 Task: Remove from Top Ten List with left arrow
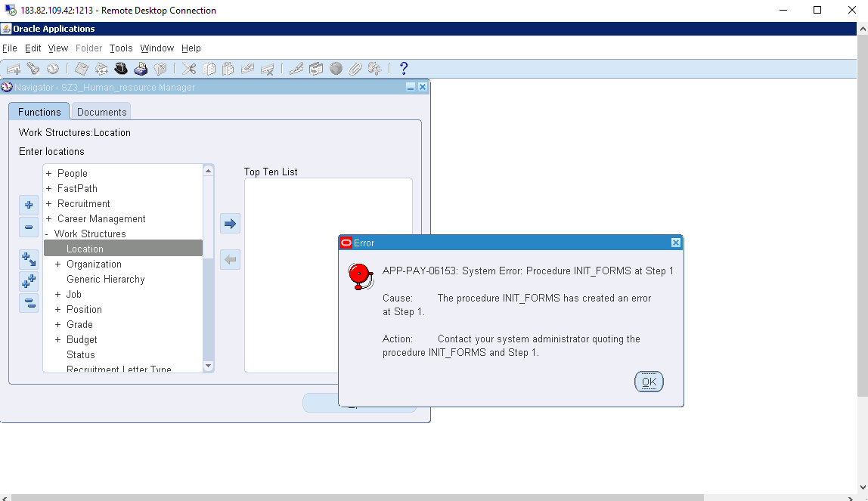pyautogui.click(x=231, y=259)
